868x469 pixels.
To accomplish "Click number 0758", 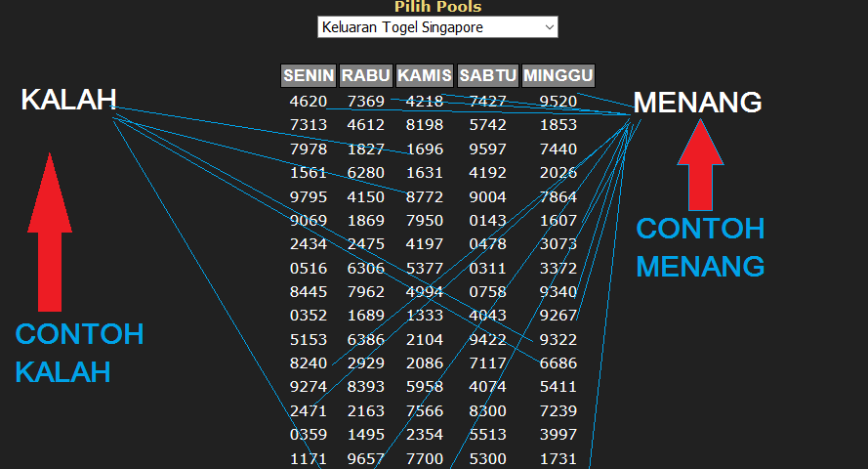I will click(487, 292).
